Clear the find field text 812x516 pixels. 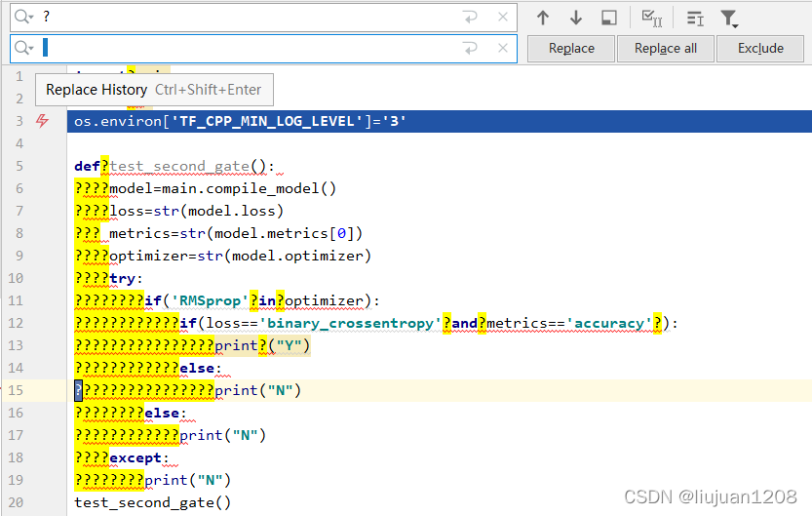coord(502,18)
